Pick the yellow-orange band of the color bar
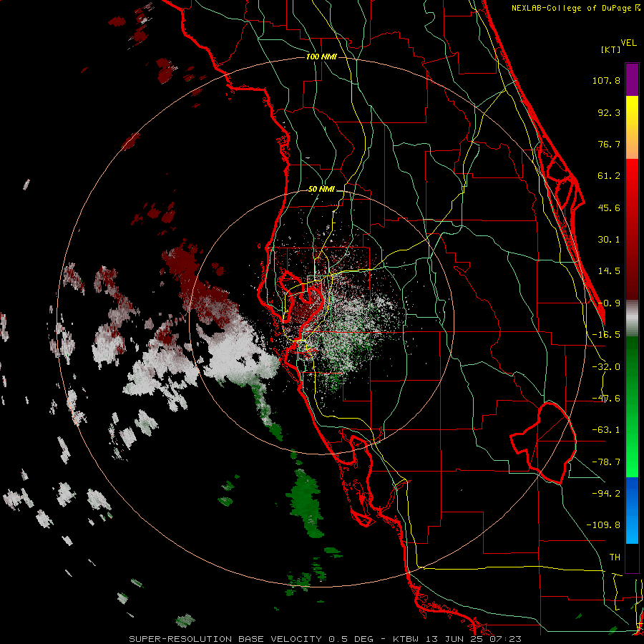 pyautogui.click(x=632, y=127)
